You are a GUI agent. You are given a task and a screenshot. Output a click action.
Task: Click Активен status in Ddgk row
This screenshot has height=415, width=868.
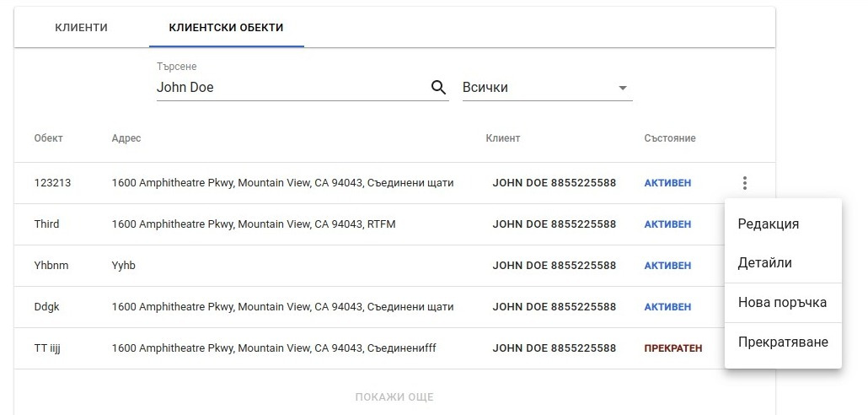point(667,307)
